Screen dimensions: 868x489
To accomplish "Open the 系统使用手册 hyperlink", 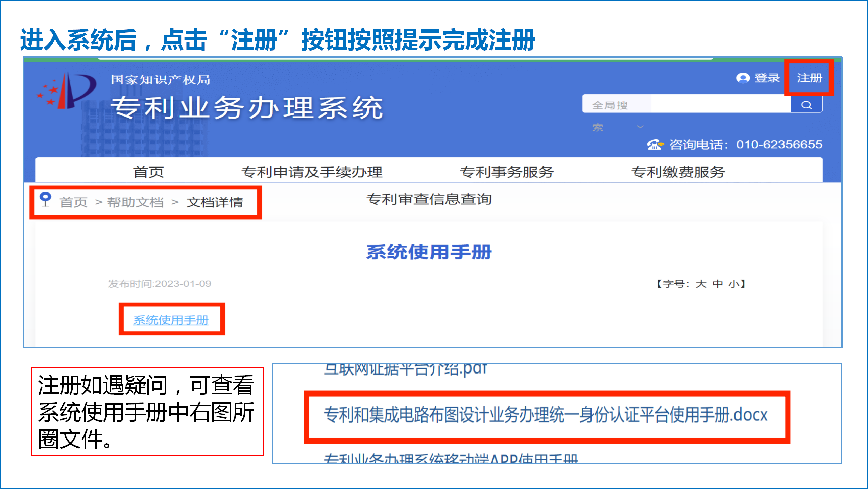I will 171,320.
